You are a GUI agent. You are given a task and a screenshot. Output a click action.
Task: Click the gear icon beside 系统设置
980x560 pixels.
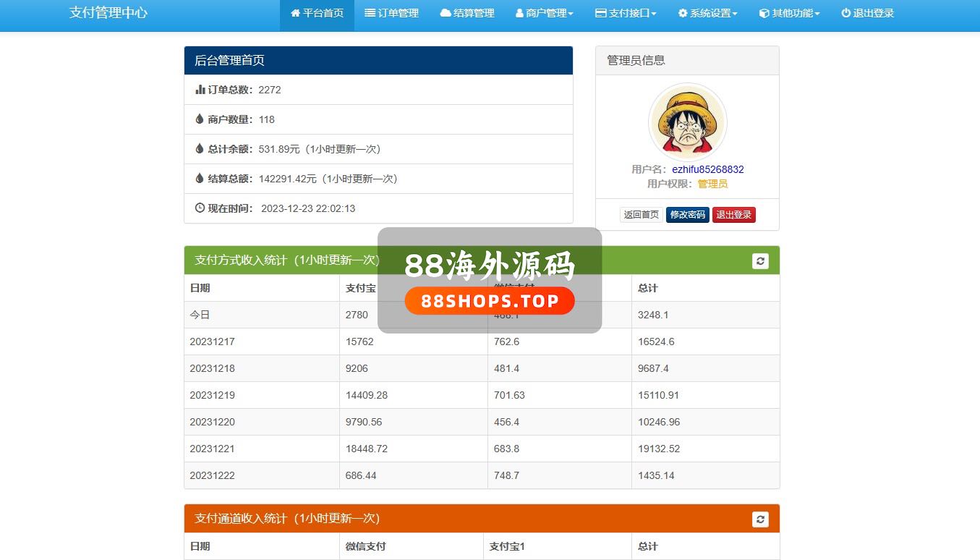tap(683, 13)
